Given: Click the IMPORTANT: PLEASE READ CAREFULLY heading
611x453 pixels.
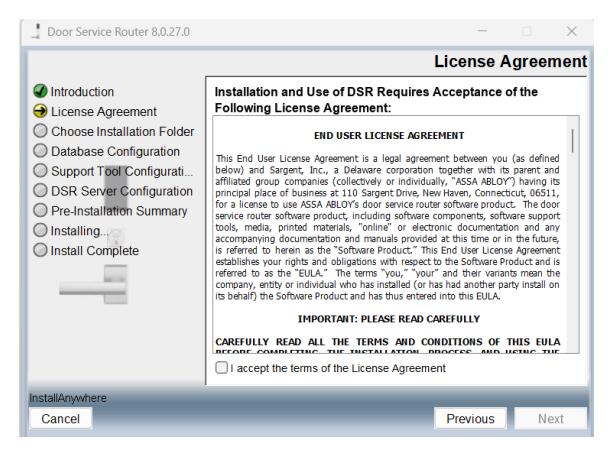Looking at the screenshot, I should pyautogui.click(x=389, y=319).
